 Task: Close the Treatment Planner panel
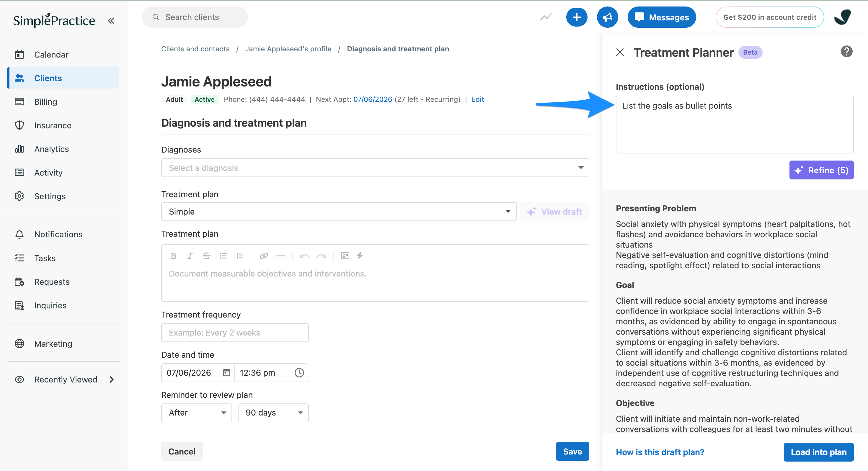point(620,52)
